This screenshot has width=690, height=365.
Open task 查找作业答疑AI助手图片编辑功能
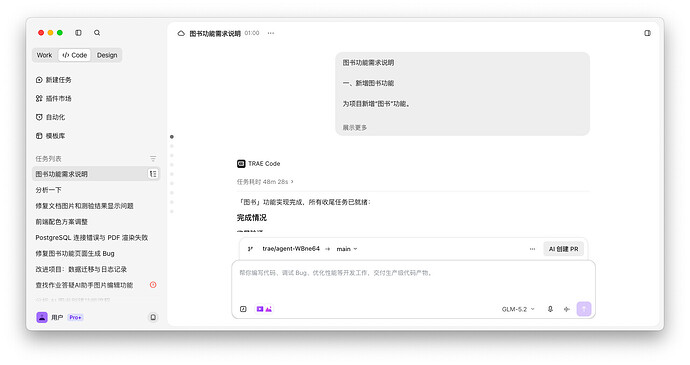click(96, 285)
